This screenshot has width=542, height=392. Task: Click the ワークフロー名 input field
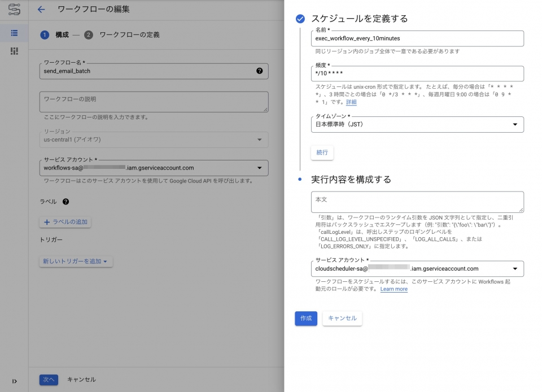tap(154, 71)
